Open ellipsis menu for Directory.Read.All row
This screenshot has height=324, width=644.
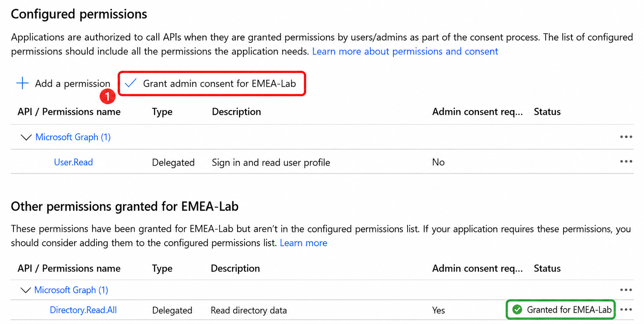coord(626,309)
